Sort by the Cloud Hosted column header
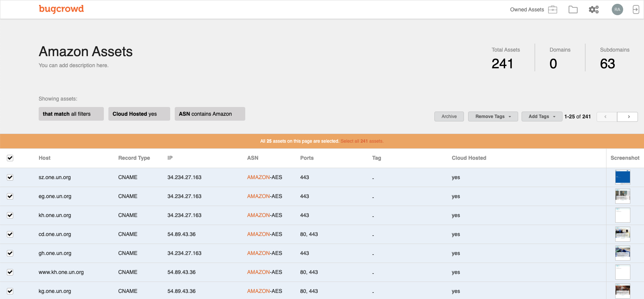 [469, 158]
